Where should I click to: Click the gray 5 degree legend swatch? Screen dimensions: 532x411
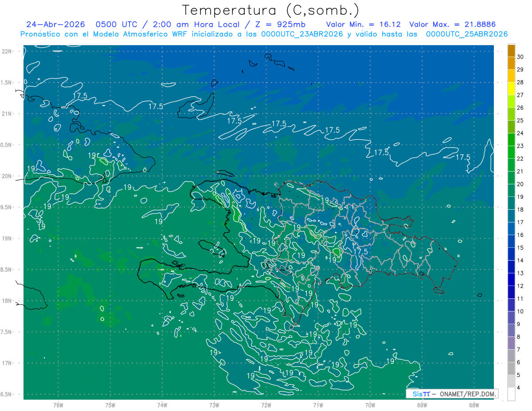coord(511,369)
